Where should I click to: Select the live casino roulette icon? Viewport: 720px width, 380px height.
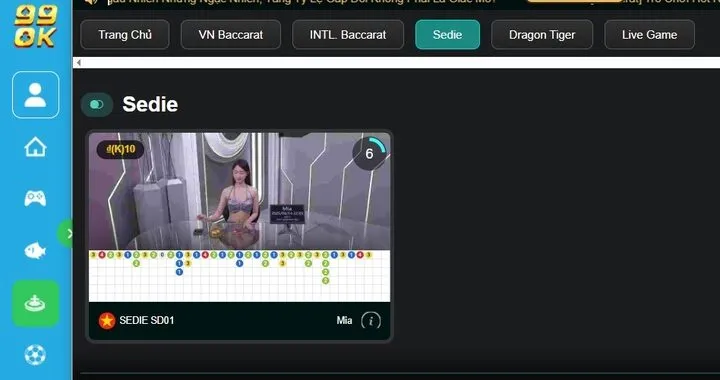click(x=35, y=303)
